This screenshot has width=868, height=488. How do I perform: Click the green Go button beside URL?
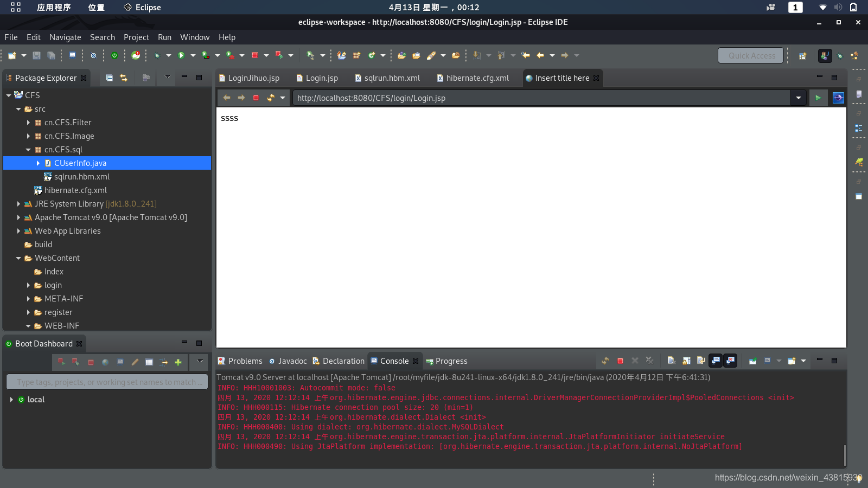point(818,98)
